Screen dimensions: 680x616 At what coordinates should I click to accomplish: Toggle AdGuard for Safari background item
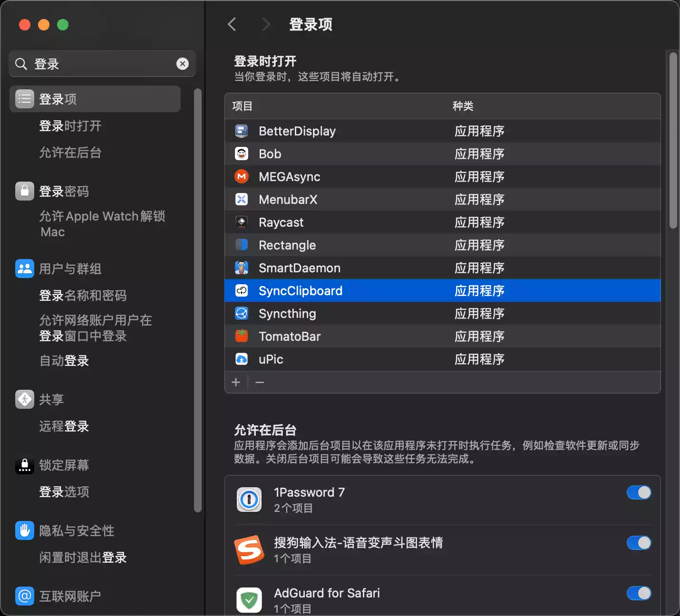click(638, 593)
